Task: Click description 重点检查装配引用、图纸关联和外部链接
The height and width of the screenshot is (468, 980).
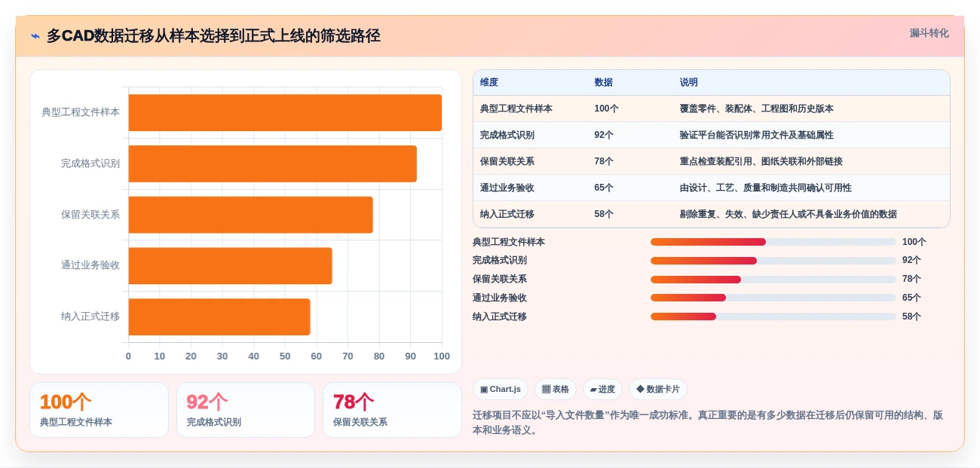Action: pyautogui.click(x=761, y=161)
